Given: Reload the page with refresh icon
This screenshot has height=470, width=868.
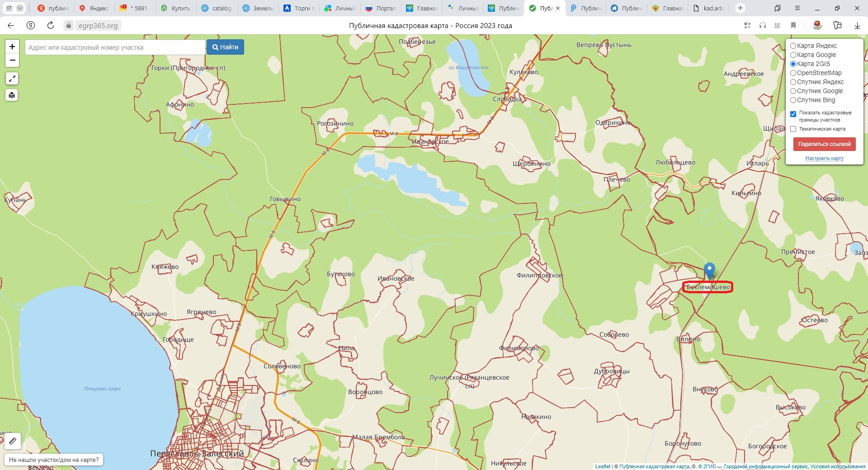Looking at the screenshot, I should click(51, 25).
